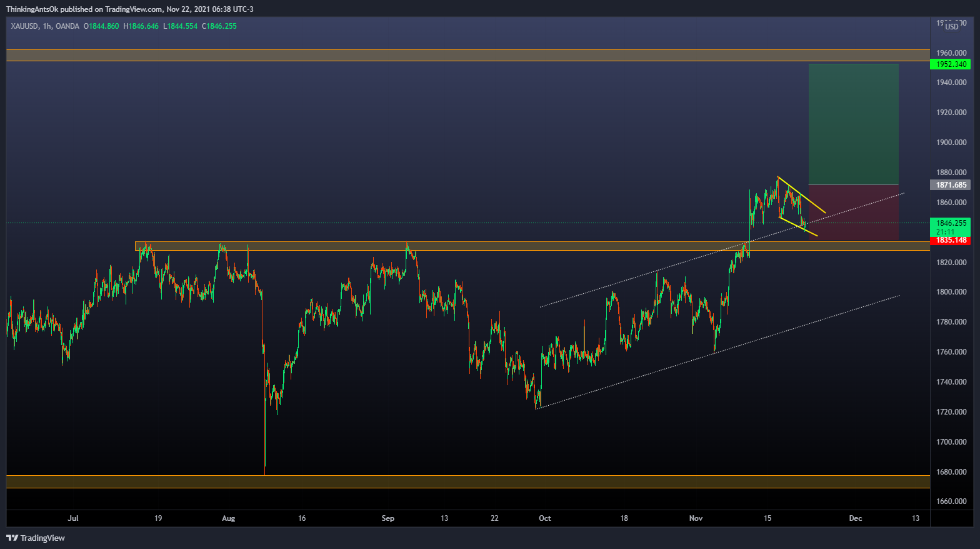Select the gray 1871.685 entry price tag
Viewport: 980px width, 549px height.
950,185
